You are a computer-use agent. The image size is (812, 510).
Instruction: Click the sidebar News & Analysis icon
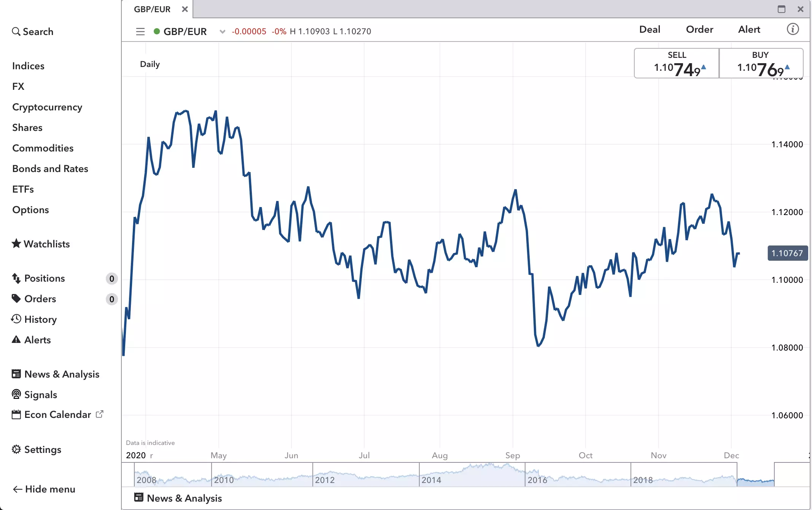[16, 374]
